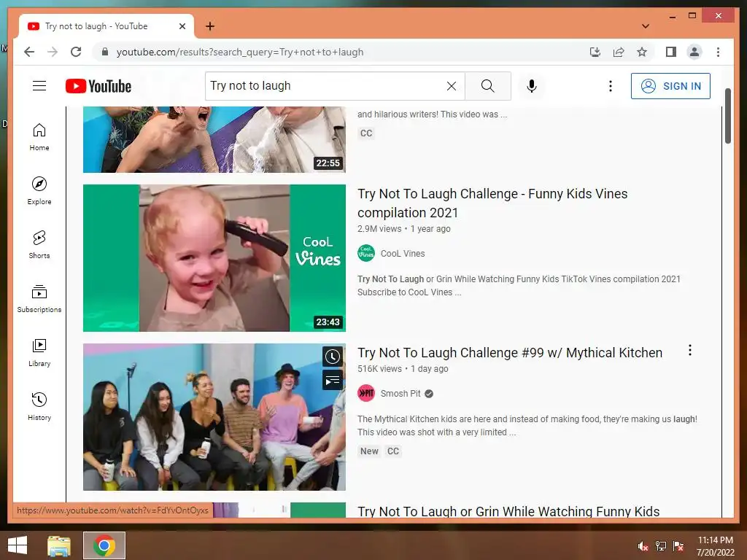Select the Try not to laugh tab
Image resolution: width=747 pixels, height=560 pixels.
pyautogui.click(x=106, y=26)
